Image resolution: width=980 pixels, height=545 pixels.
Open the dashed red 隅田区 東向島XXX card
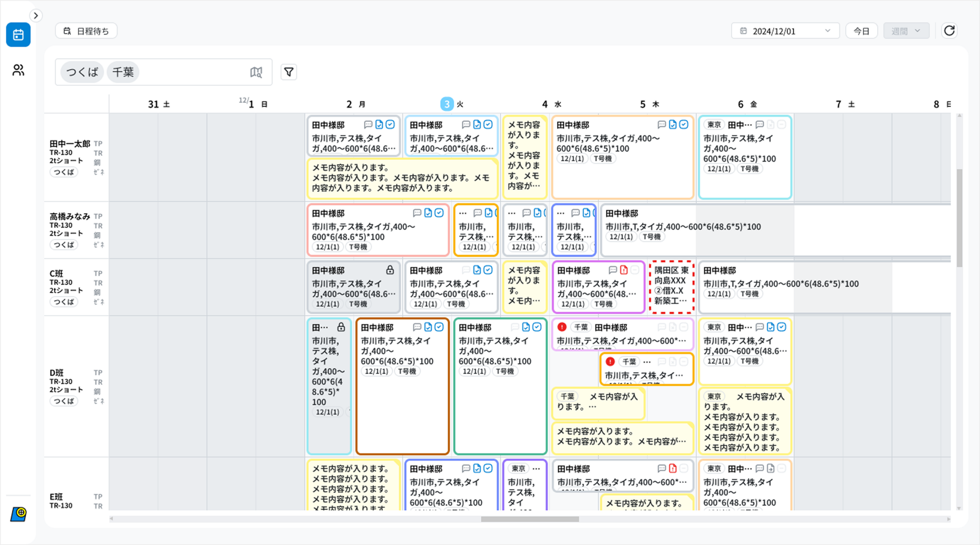pyautogui.click(x=671, y=287)
